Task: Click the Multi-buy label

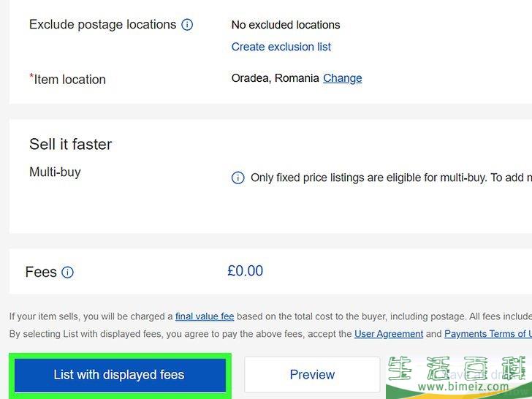Action: (55, 172)
